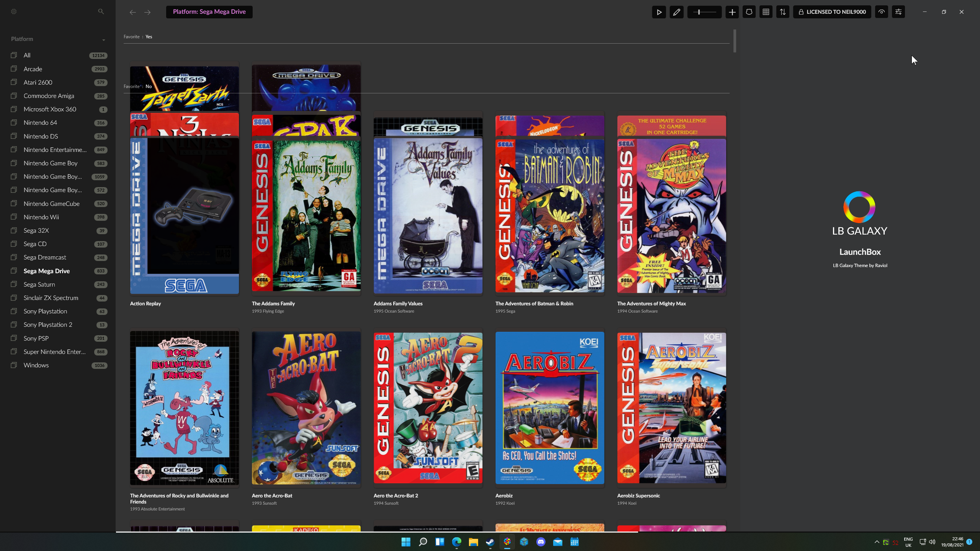This screenshot has width=980, height=551.
Task: Open taskbar Search icon
Action: [x=423, y=542]
